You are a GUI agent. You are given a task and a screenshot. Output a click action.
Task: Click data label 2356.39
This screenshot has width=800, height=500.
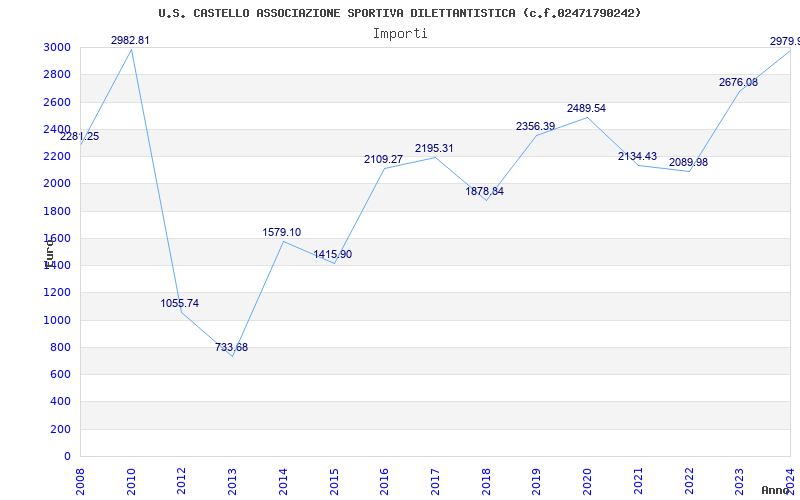[x=535, y=127]
